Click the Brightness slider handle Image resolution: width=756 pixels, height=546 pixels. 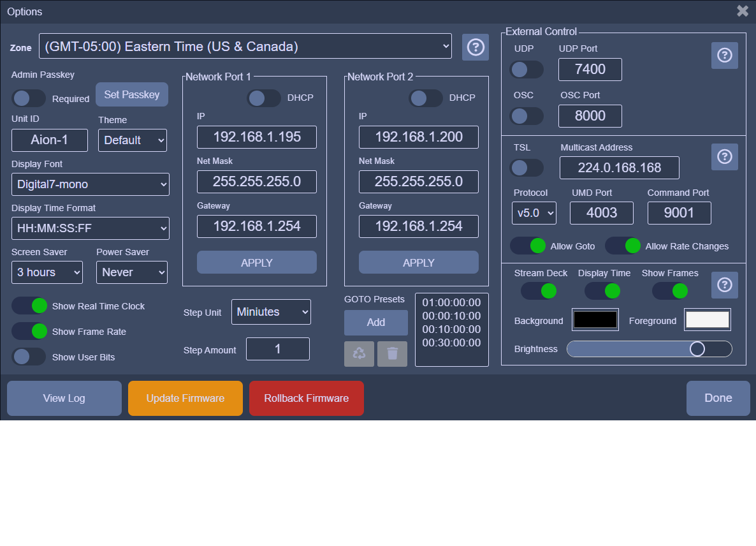(x=697, y=349)
